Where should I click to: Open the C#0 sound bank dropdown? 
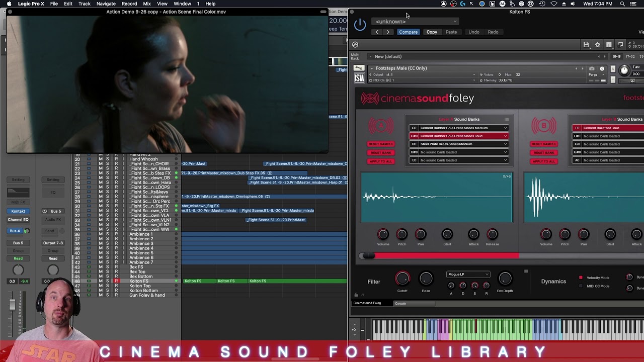458,136
